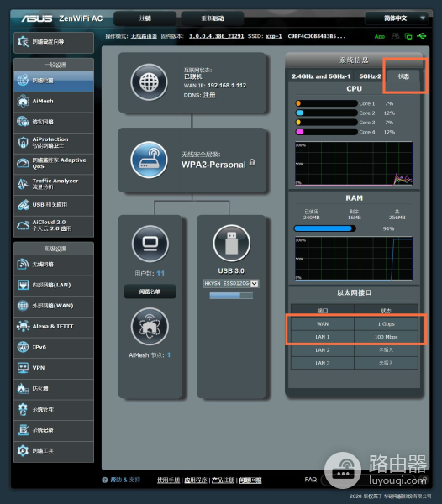442x504 pixels.
Task: Click the 应用程序 utility link in footer
Action: 196,480
